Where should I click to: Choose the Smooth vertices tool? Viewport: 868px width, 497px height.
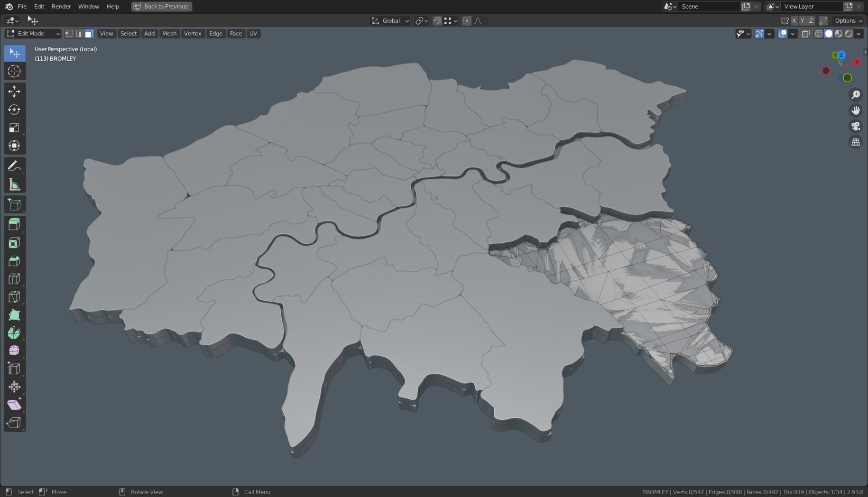coord(14,351)
